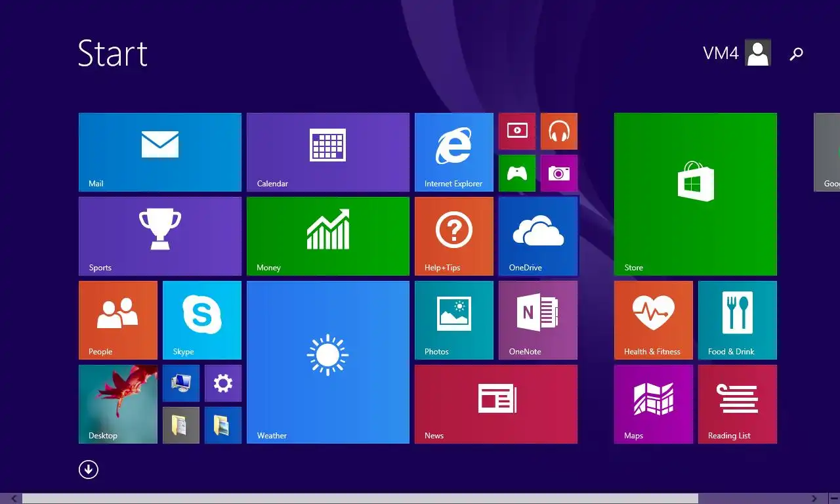Image resolution: width=840 pixels, height=504 pixels.
Task: Open the Games controller tile
Action: tap(517, 173)
